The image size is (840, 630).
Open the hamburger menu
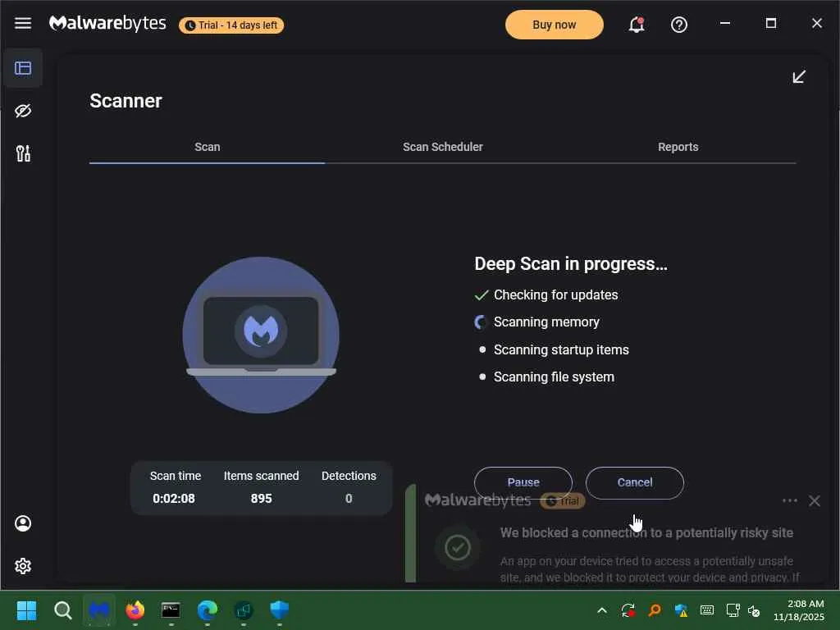pos(22,23)
